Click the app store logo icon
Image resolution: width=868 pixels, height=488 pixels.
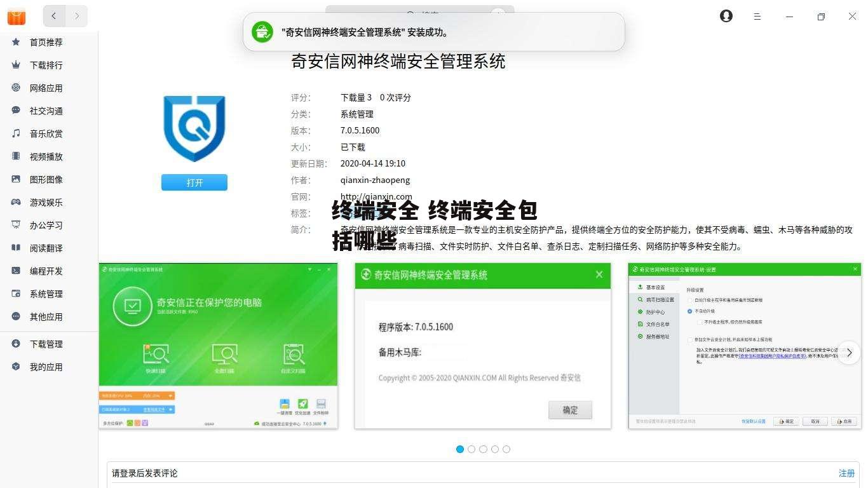[17, 16]
